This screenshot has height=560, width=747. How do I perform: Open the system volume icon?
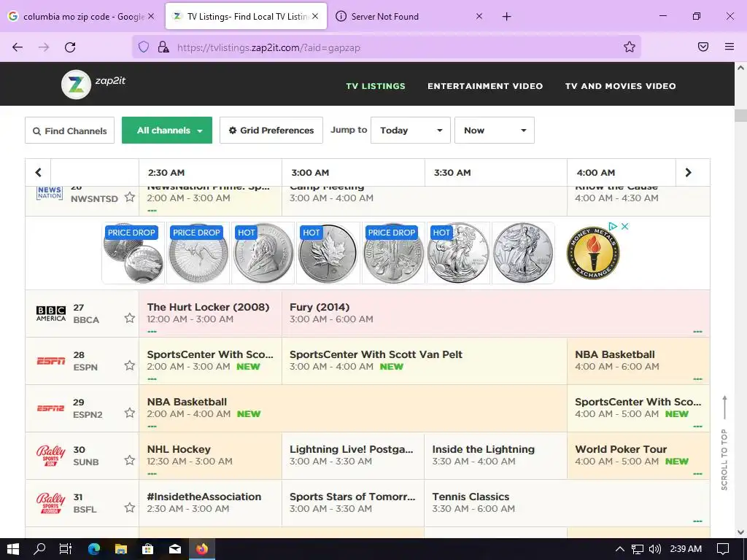tap(655, 549)
